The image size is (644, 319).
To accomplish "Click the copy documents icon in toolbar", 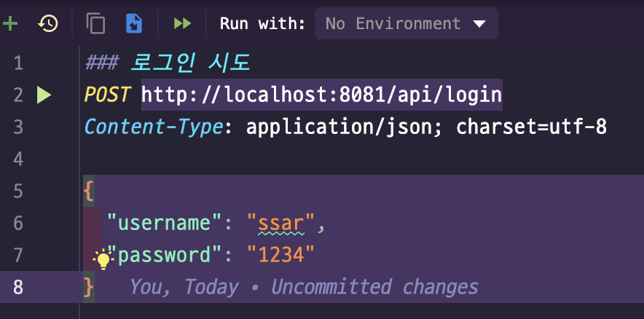I will pos(95,23).
